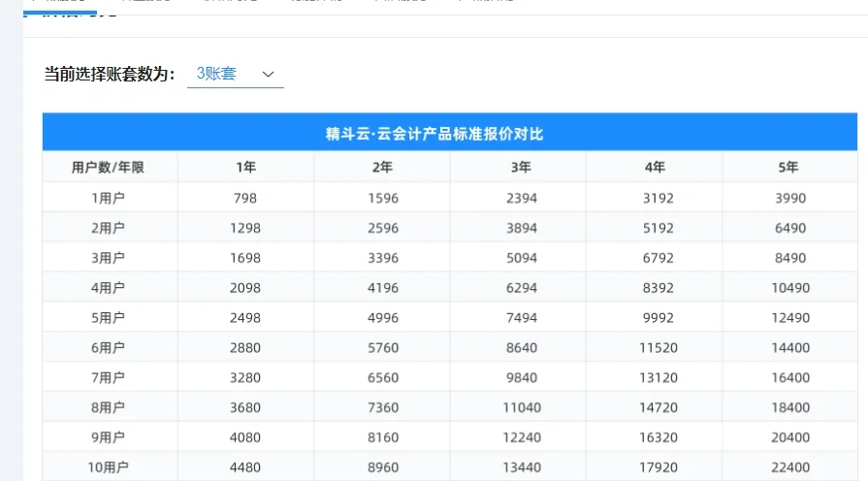The width and height of the screenshot is (868, 481).
Task: Click price 12490 in the 5用户 row
Action: point(790,318)
